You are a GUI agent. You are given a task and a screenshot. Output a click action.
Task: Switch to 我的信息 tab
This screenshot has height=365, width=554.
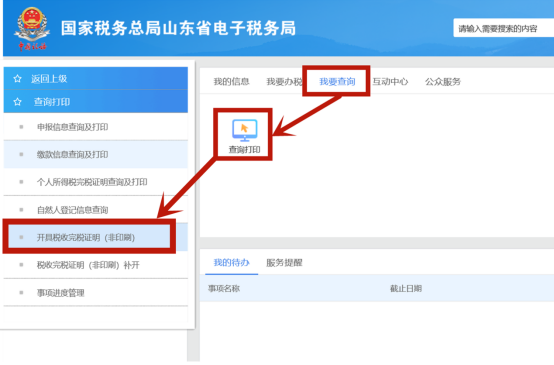231,82
